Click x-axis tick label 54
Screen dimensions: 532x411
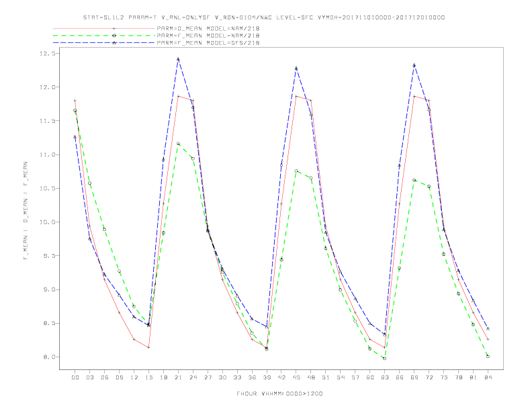[341, 377]
